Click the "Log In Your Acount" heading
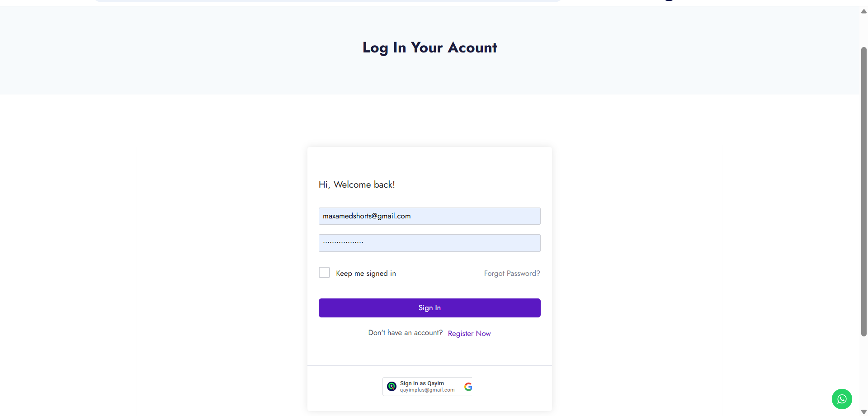868x416 pixels. click(429, 47)
